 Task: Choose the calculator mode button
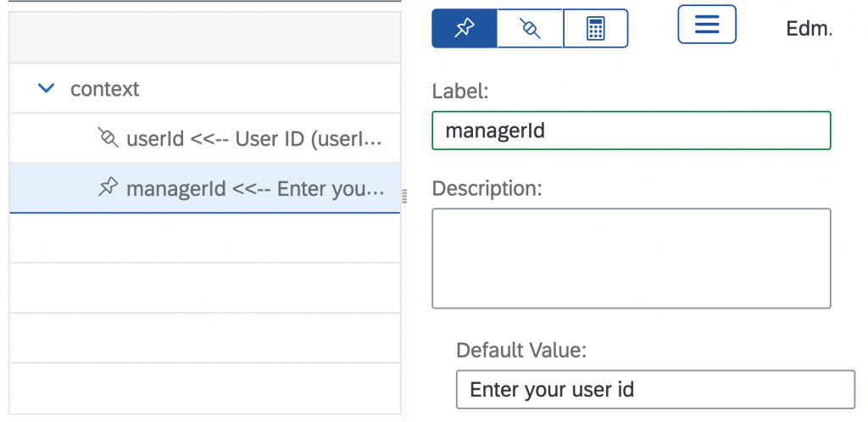pos(596,28)
